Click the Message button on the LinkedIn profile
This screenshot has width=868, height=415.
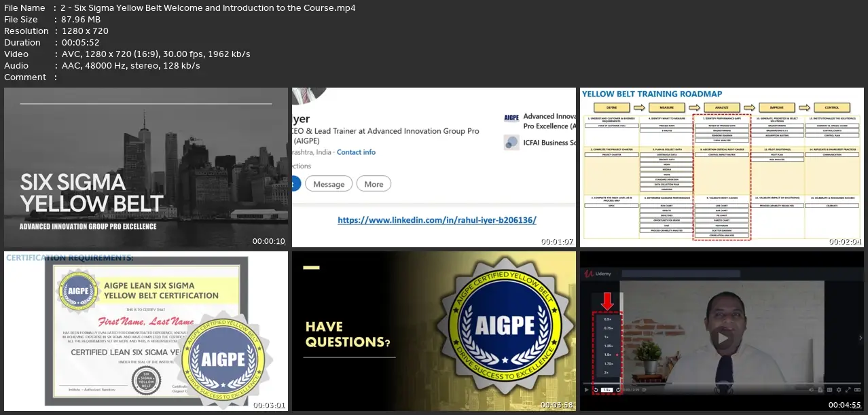coord(329,184)
